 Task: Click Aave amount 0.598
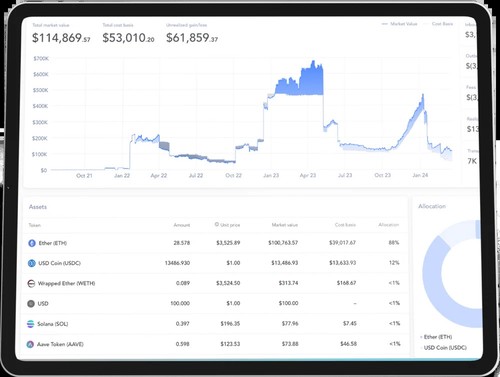tap(183, 344)
